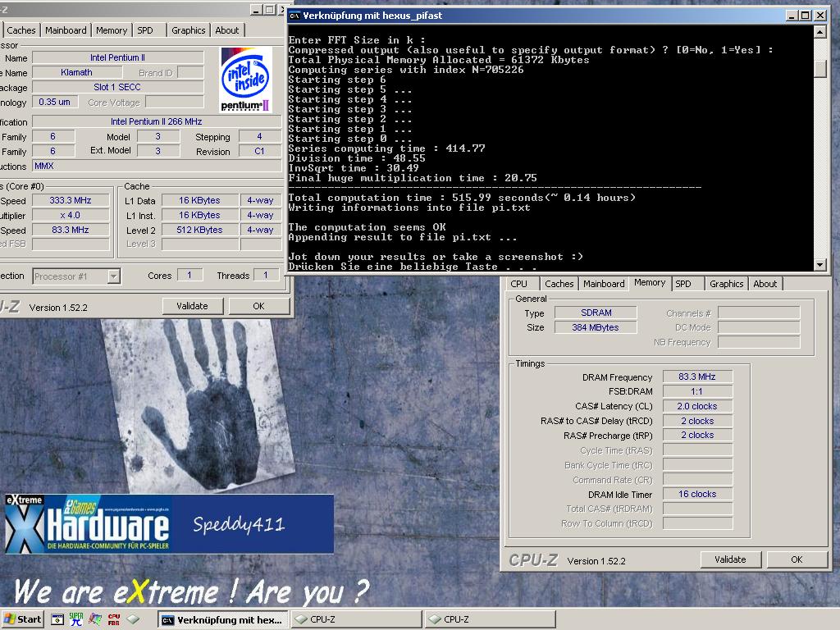Click the 384 MBytes size field
The height and width of the screenshot is (630, 840).
[596, 327]
